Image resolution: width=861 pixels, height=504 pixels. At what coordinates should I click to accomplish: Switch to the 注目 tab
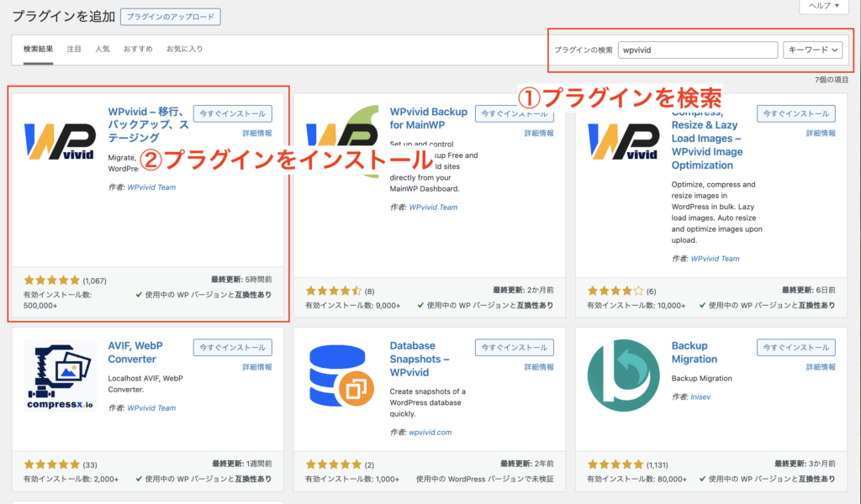pyautogui.click(x=74, y=49)
